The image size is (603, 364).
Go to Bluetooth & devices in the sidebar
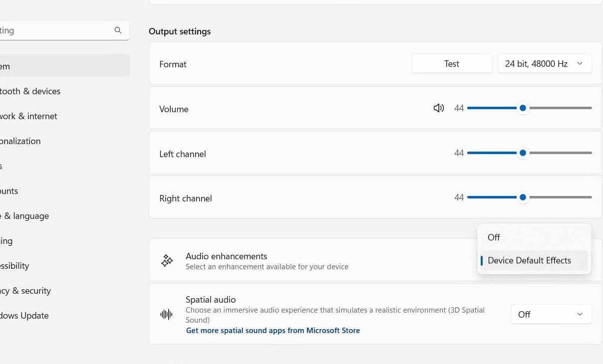30,91
